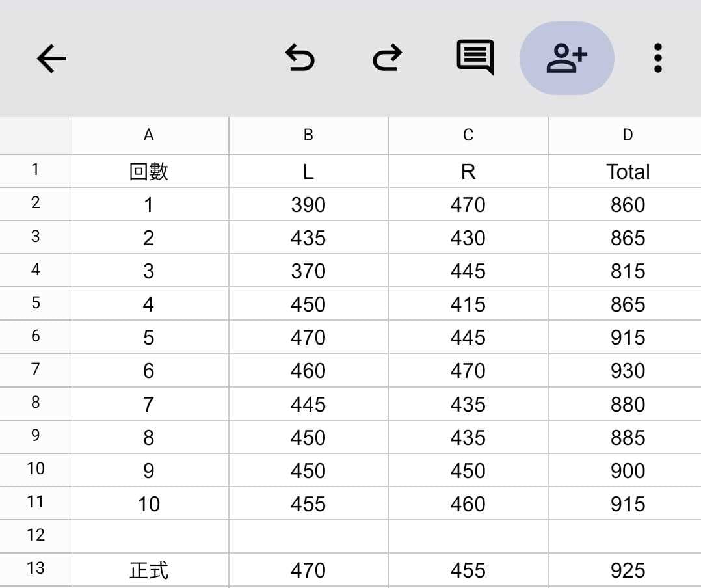Image resolution: width=701 pixels, height=588 pixels.
Task: Tap the back arrow icon
Action: pos(51,58)
